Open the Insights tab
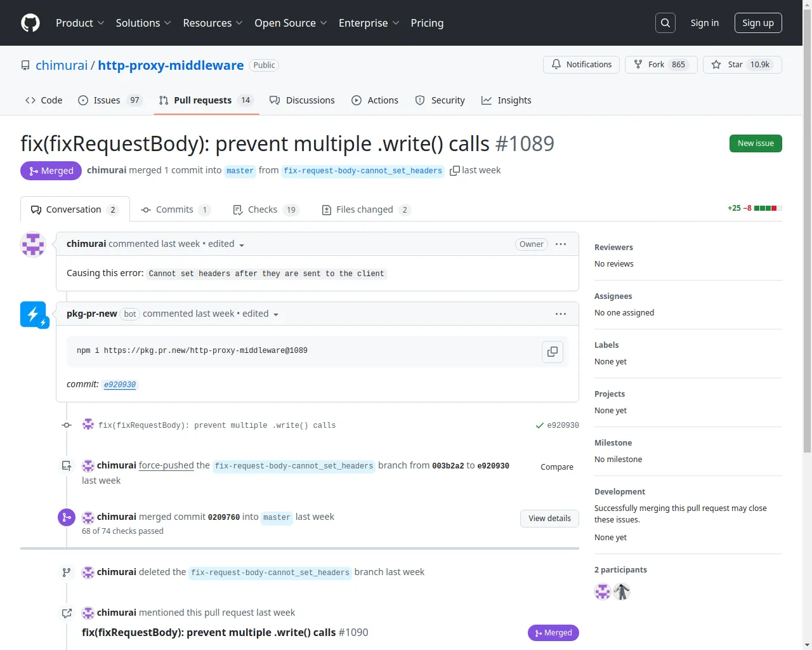The width and height of the screenshot is (812, 650). tap(506, 100)
